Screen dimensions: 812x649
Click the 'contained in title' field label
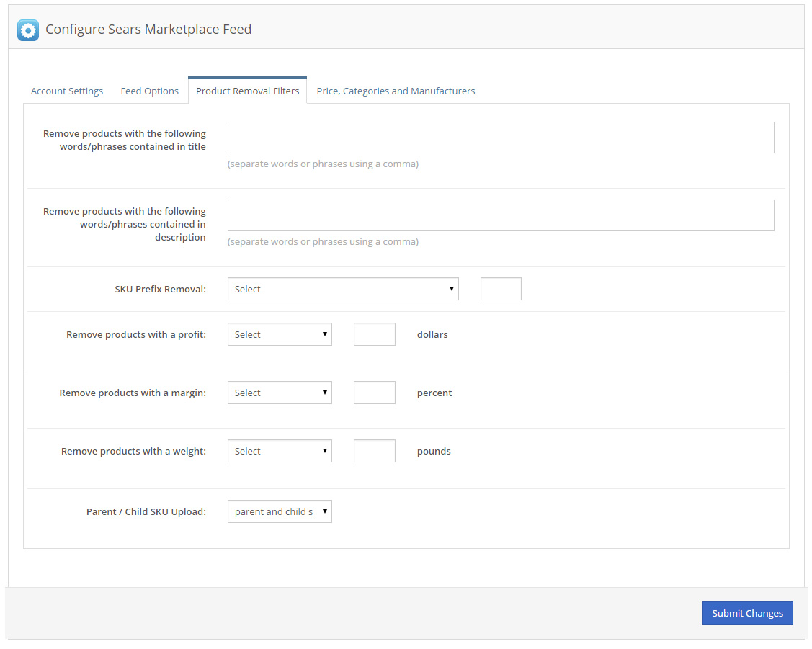[124, 140]
